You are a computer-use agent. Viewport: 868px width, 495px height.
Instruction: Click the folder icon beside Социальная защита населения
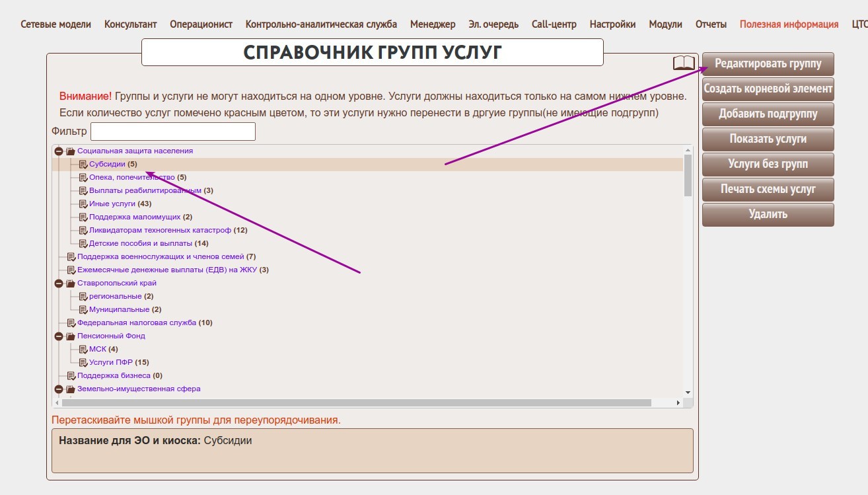tap(71, 151)
